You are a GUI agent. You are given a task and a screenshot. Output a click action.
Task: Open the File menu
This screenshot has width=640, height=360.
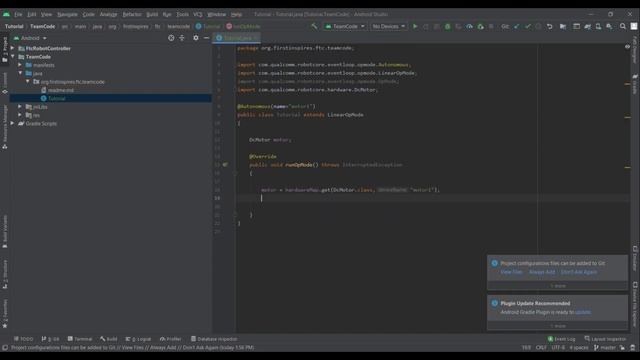tap(18, 14)
